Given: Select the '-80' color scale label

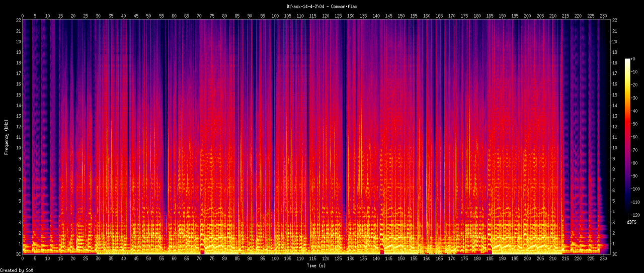Looking at the screenshot, I should pos(635,162).
